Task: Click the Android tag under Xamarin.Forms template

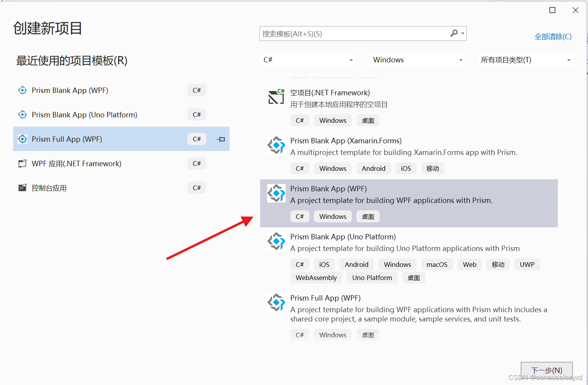Action: tap(374, 168)
